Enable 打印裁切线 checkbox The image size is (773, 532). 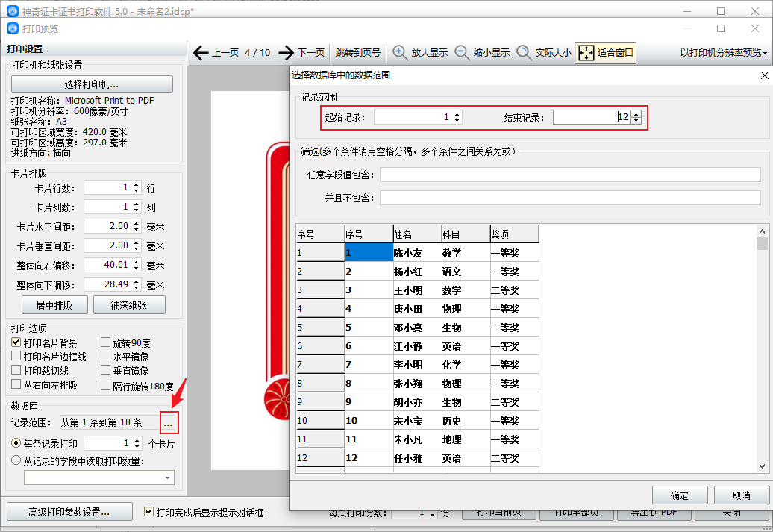(x=16, y=370)
